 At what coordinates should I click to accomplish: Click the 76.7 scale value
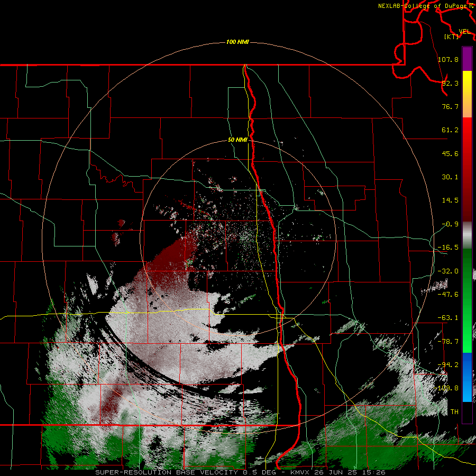click(450, 106)
